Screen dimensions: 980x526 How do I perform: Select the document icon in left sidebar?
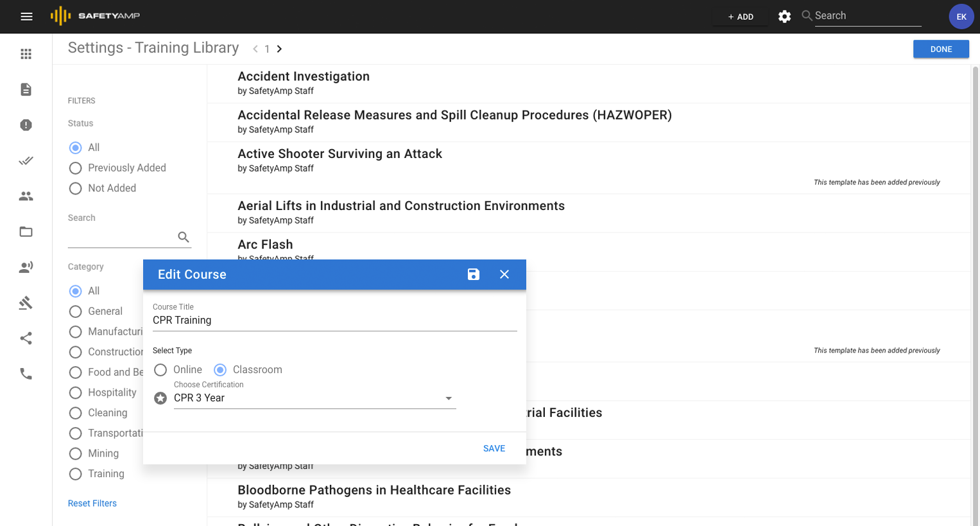[x=26, y=89]
